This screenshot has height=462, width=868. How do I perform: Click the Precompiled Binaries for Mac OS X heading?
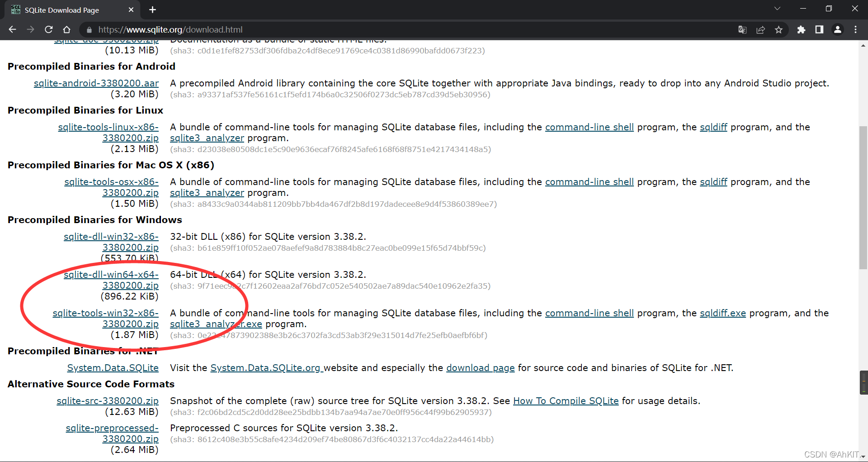click(111, 165)
